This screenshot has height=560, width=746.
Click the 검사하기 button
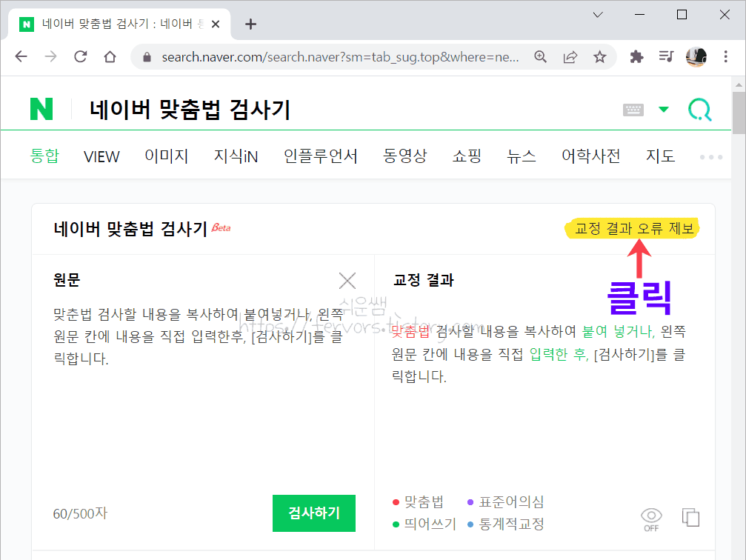click(x=314, y=513)
